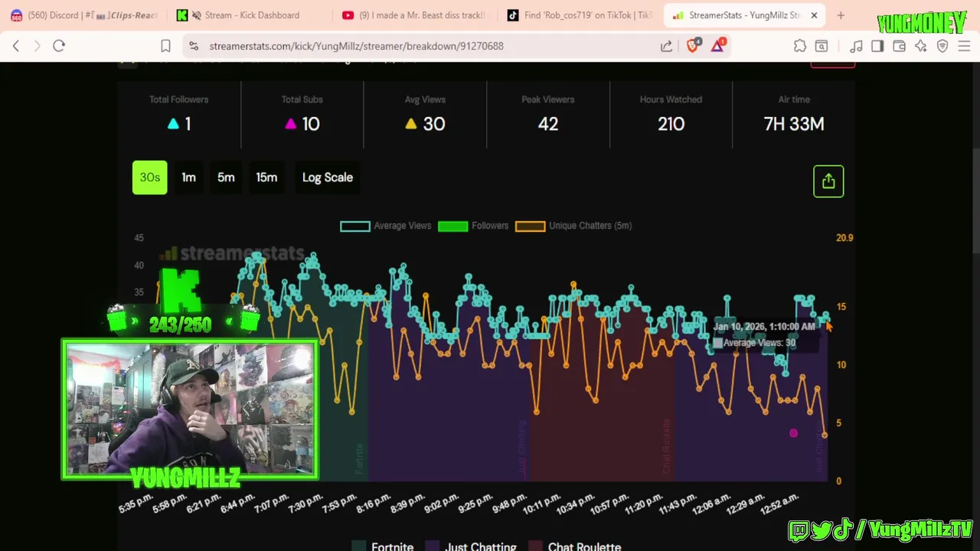
Task: Toggle Average Views series in legend
Action: click(386, 226)
